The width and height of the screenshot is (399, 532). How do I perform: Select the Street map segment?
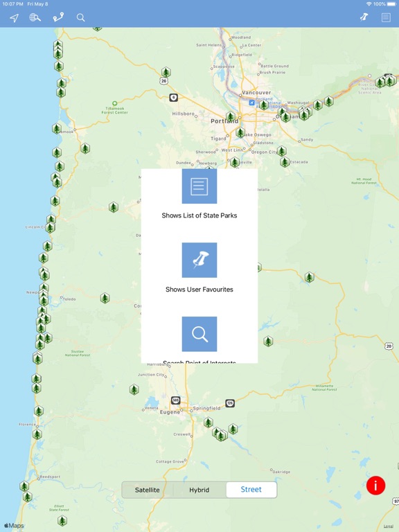point(251,489)
